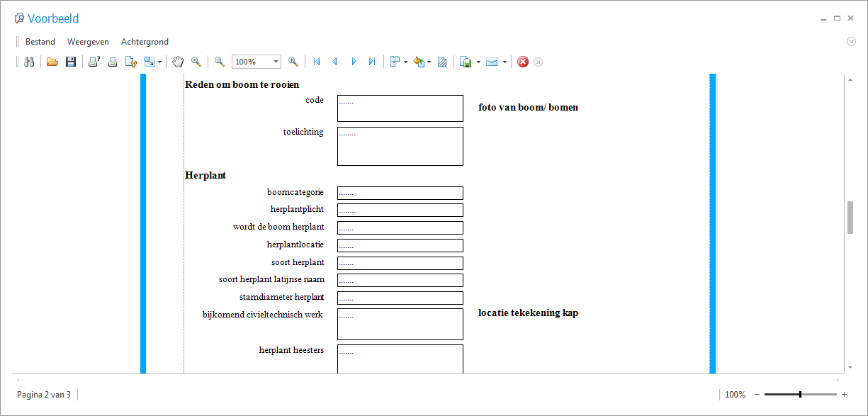The height and width of the screenshot is (416, 868).
Task: Open the Bestand menu
Action: click(x=40, y=42)
